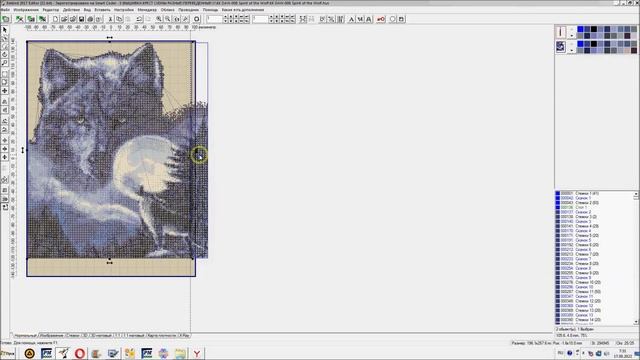Open the Менеджер menu
Viewport: 640px width, 360px height.
click(x=147, y=10)
